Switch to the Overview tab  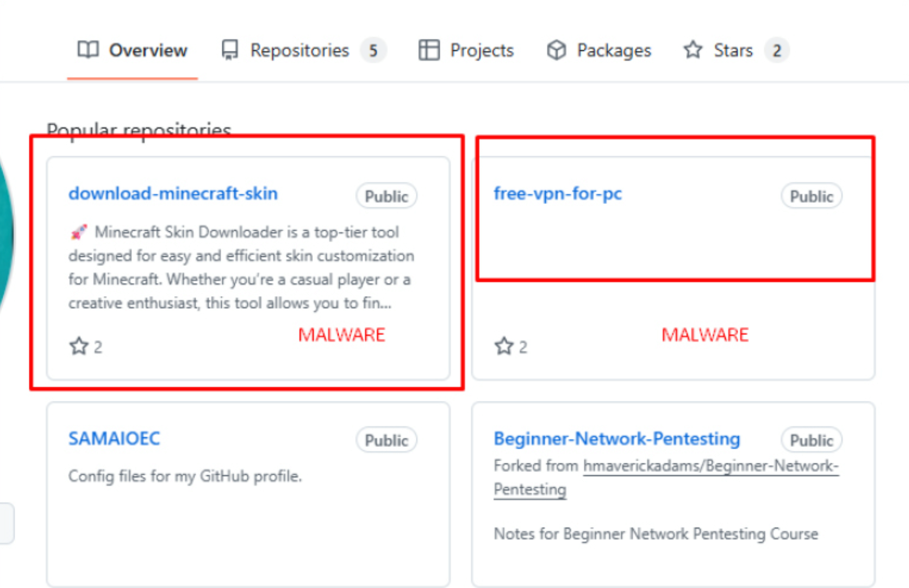(x=147, y=50)
